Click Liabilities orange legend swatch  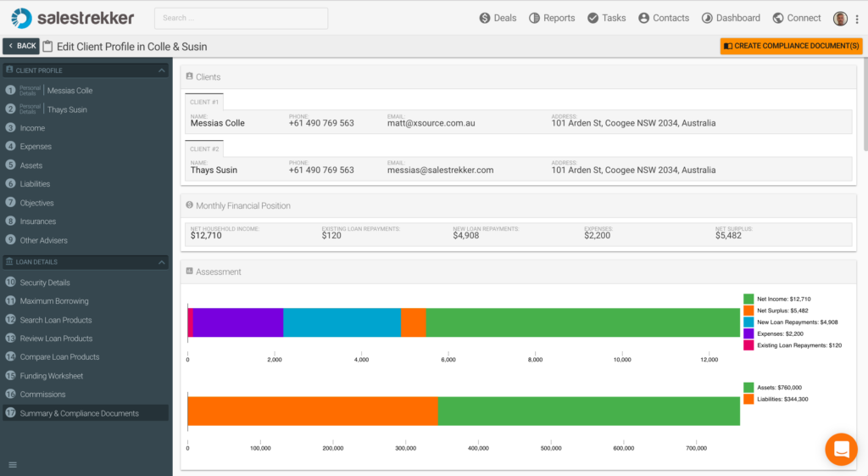748,399
